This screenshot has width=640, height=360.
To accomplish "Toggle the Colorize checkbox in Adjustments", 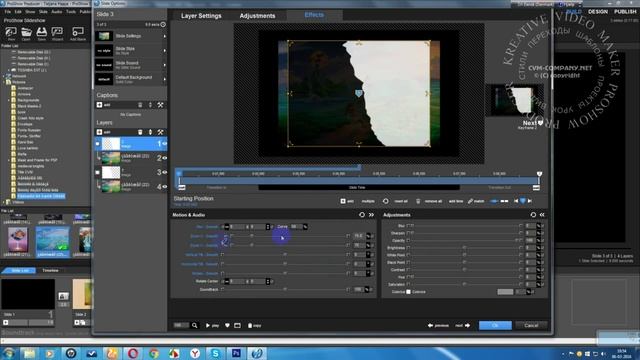I will click(x=409, y=292).
